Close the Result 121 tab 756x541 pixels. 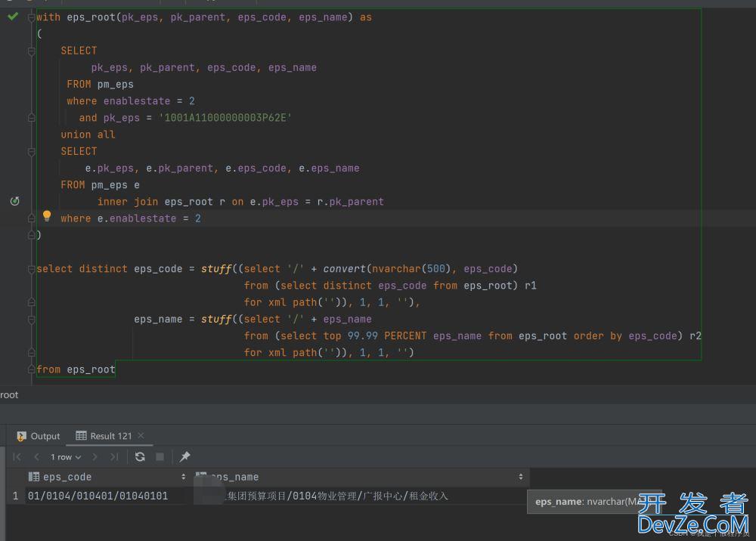[141, 435]
